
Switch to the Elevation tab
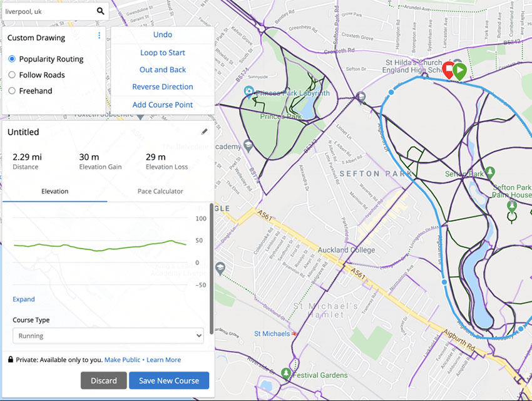55,191
